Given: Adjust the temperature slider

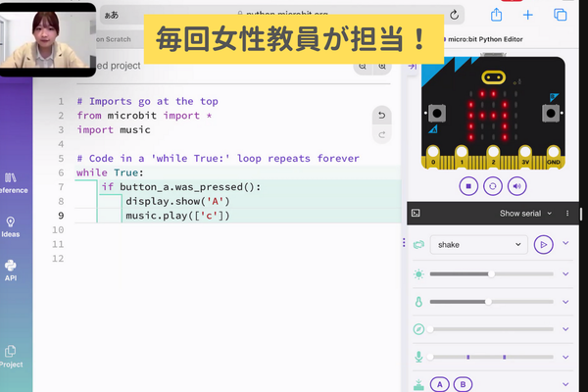Looking at the screenshot, I should pos(492,302).
